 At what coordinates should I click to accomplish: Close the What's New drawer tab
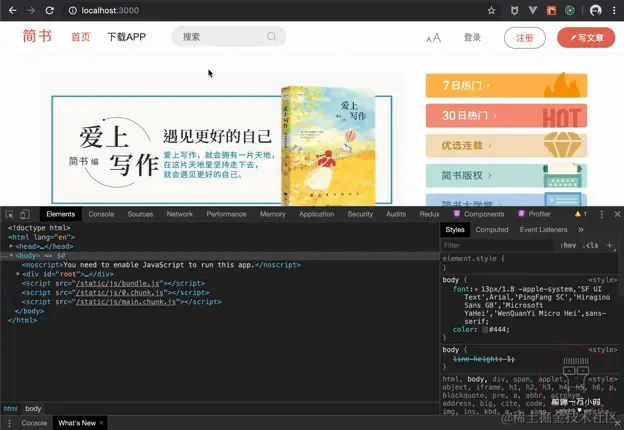[x=101, y=423]
